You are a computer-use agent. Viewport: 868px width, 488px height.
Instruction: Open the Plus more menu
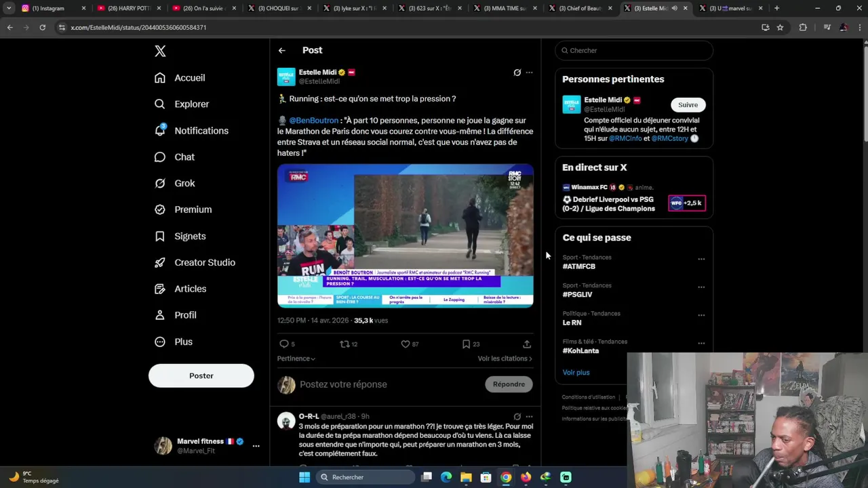(x=174, y=342)
